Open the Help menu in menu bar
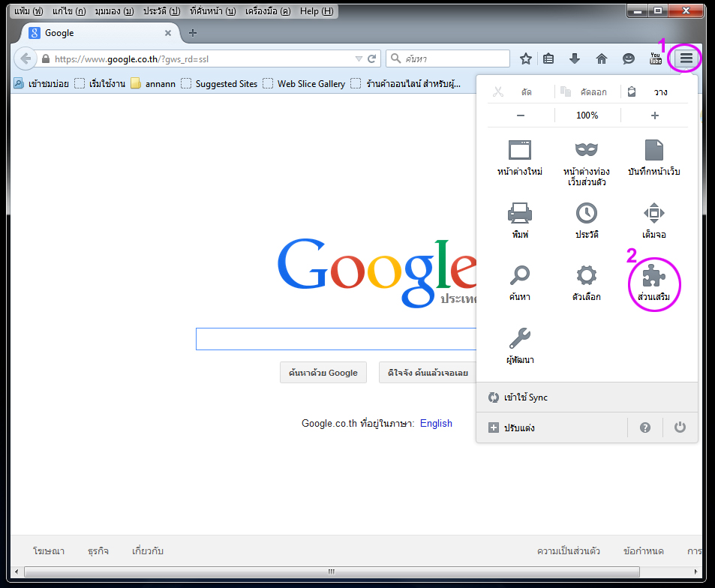The width and height of the screenshot is (715, 588). (316, 11)
